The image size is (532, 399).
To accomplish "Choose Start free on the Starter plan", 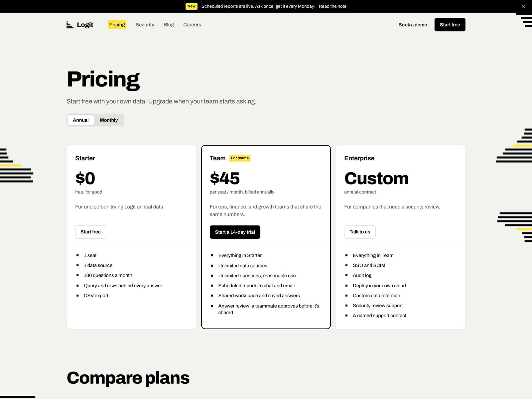I will [90, 232].
